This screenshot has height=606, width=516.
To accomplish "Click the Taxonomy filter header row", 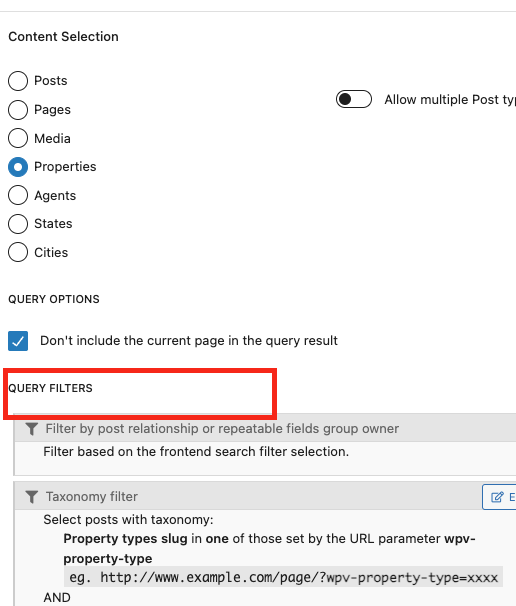I will [265, 496].
